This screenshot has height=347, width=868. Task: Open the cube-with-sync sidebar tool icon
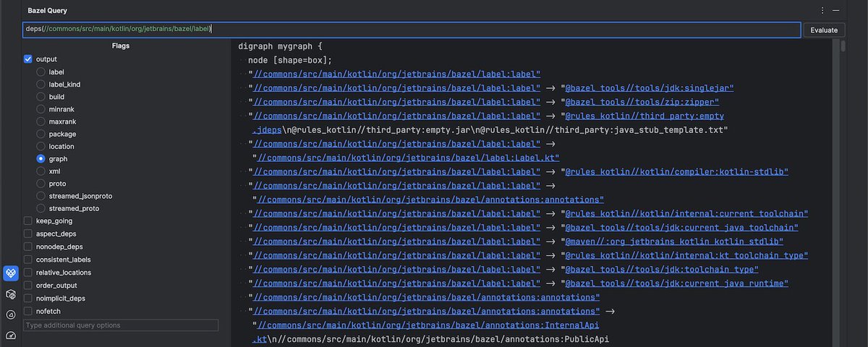coord(10,294)
